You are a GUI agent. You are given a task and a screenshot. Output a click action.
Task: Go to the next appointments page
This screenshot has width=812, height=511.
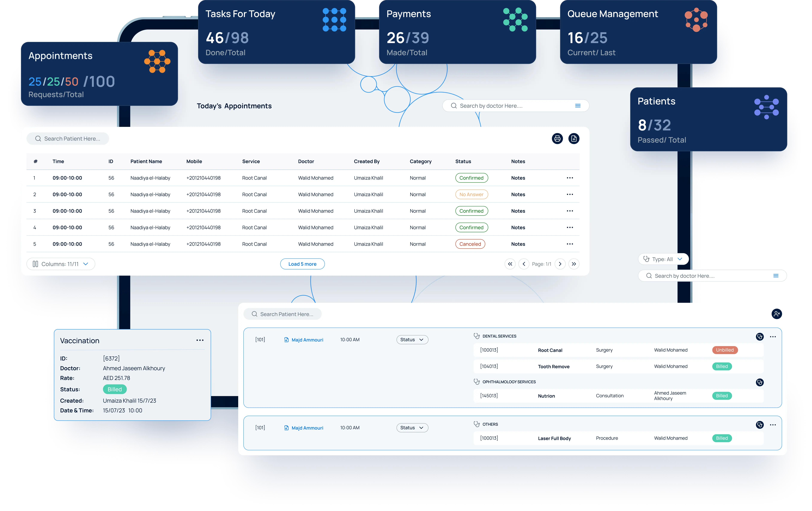[560, 264]
